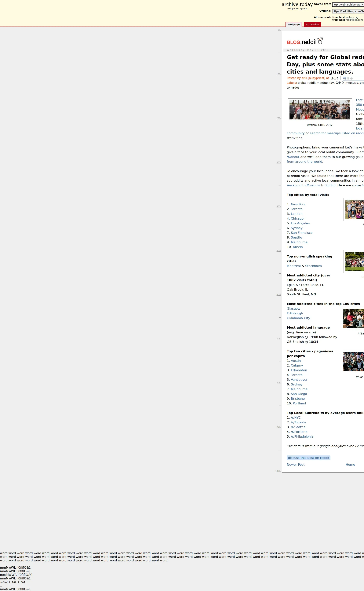Open redditblog.com host snapshots link
The width and height of the screenshot is (364, 591).
(354, 20)
